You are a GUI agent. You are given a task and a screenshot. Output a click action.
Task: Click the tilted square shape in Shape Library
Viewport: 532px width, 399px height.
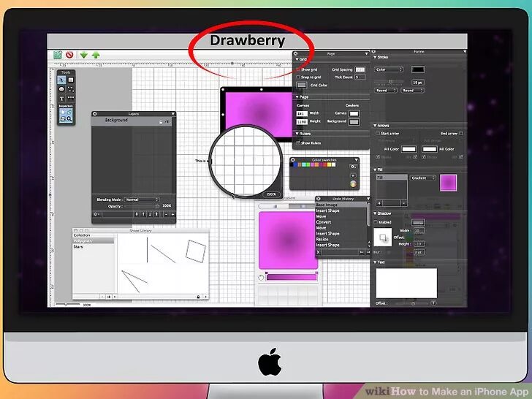(x=196, y=251)
